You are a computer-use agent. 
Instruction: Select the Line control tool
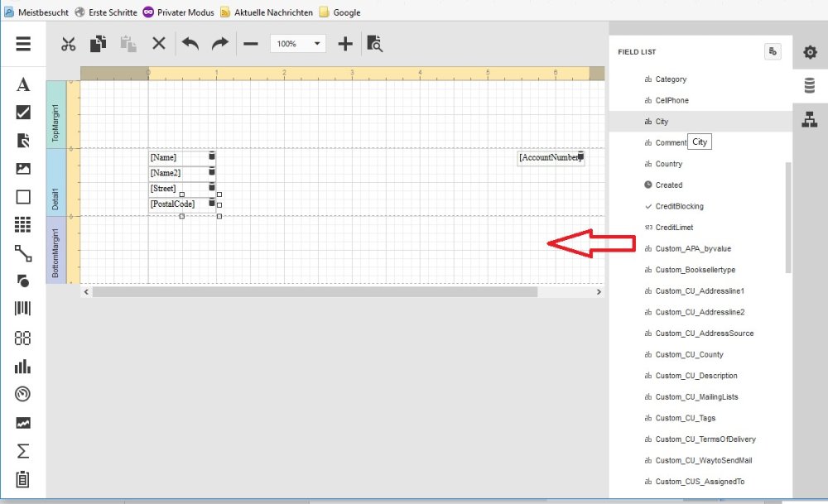[22, 253]
